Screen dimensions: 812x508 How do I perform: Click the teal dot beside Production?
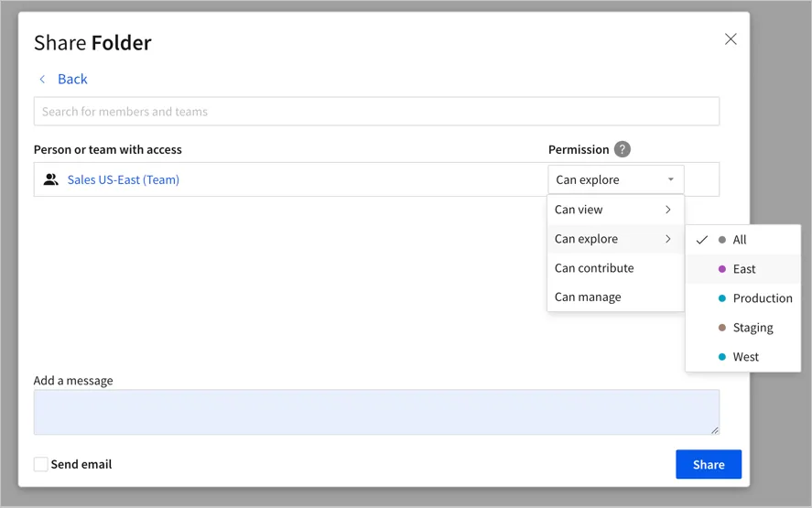click(722, 298)
